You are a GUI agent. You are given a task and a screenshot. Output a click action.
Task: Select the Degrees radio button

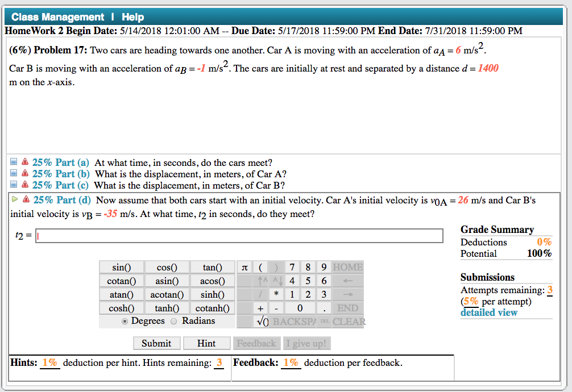(125, 320)
